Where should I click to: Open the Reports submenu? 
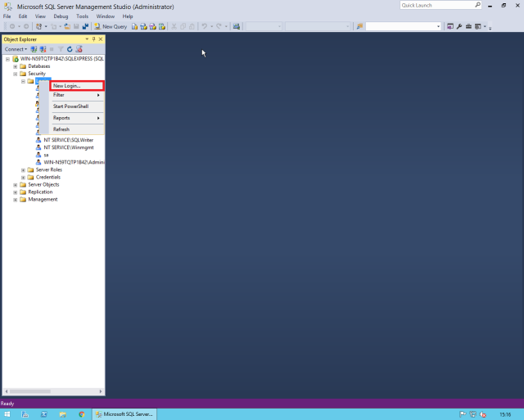(x=77, y=118)
